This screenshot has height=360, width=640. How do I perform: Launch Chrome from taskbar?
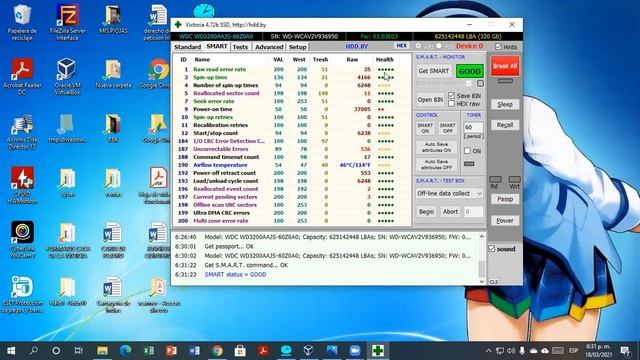pos(217,351)
